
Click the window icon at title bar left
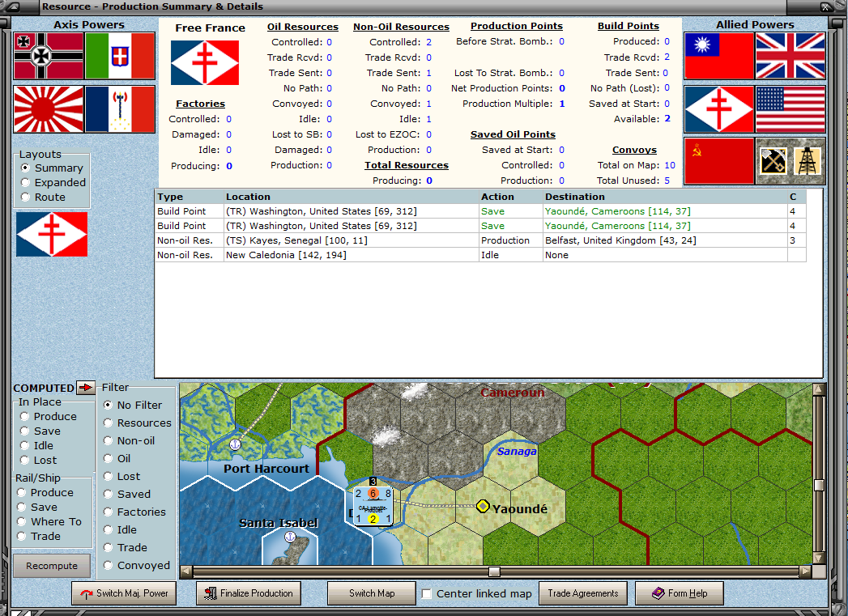12,7
